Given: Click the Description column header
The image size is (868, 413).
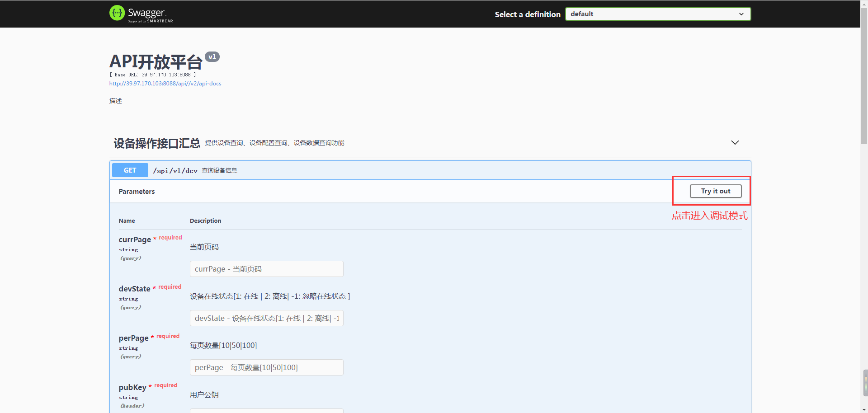Looking at the screenshot, I should point(205,221).
